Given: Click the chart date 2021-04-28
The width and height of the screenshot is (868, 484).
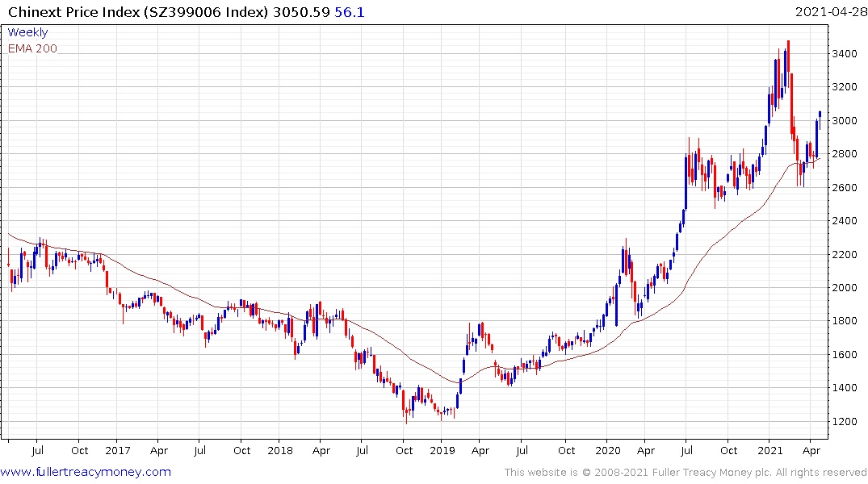Looking at the screenshot, I should (830, 11).
